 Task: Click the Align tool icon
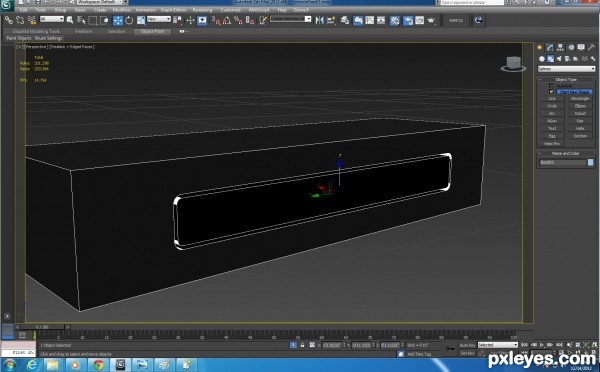coord(331,20)
